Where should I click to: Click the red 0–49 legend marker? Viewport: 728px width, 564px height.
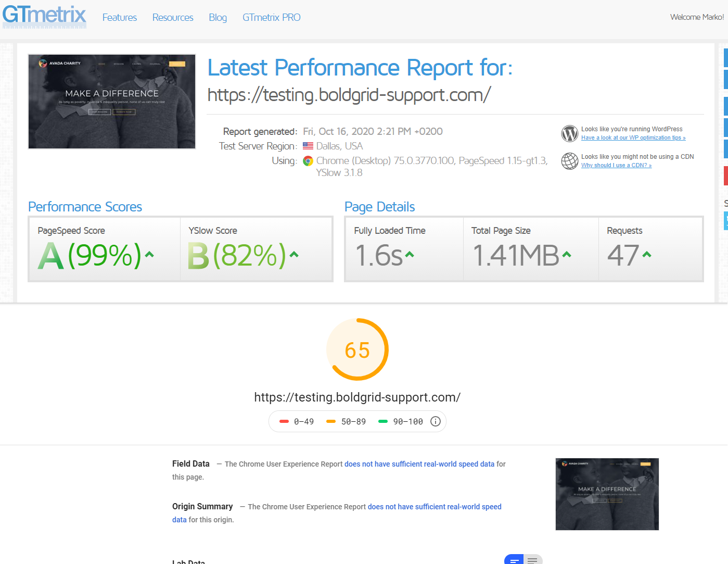(x=284, y=422)
